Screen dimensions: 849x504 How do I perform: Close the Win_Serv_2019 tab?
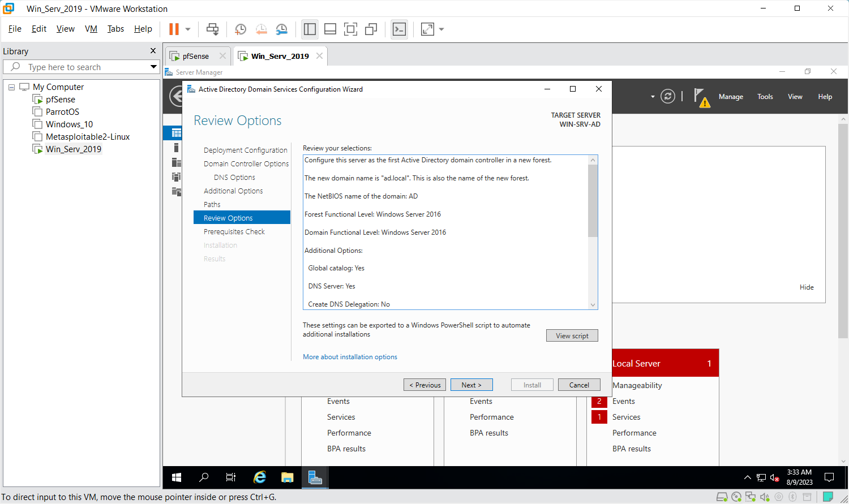pyautogui.click(x=319, y=56)
